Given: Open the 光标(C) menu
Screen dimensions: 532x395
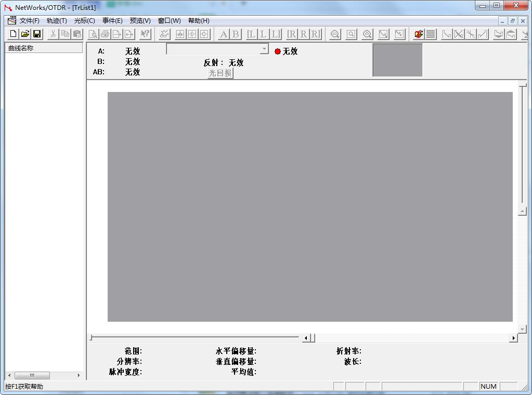Looking at the screenshot, I should tap(84, 21).
